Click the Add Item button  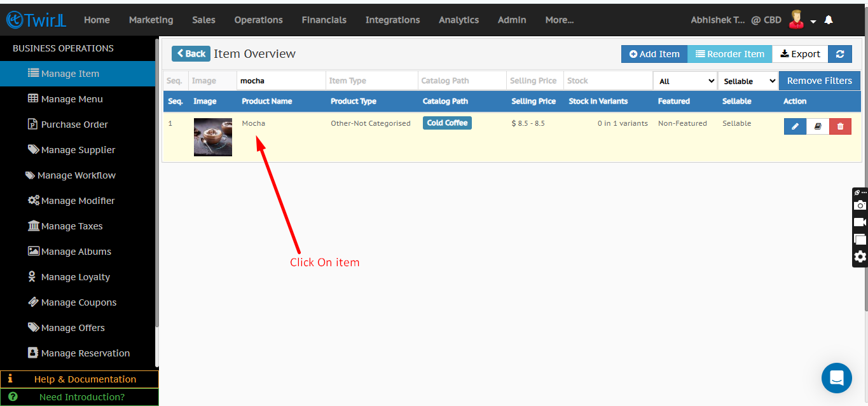click(x=654, y=54)
